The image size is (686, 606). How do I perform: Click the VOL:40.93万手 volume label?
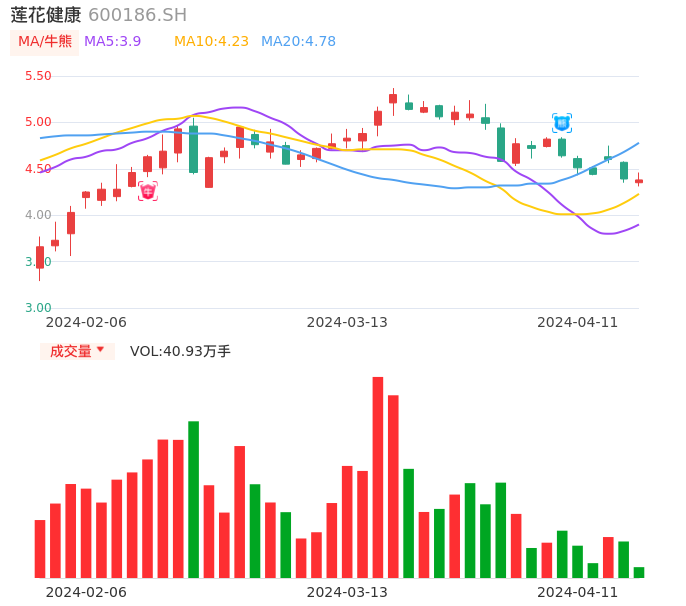tap(180, 351)
